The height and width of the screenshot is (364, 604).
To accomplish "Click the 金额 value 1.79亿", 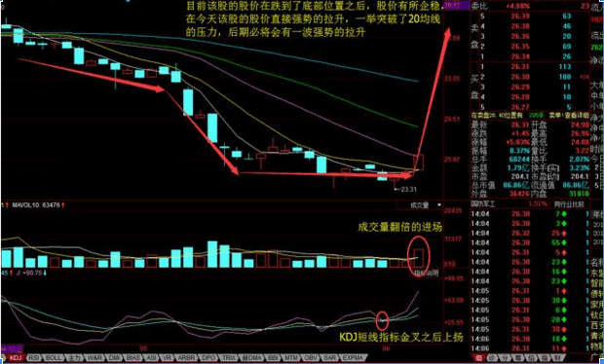I will tap(518, 167).
